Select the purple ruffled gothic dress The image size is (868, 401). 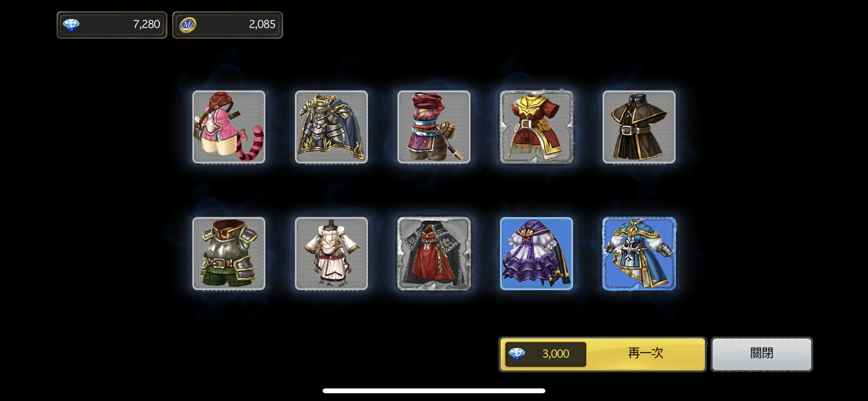pyautogui.click(x=536, y=253)
